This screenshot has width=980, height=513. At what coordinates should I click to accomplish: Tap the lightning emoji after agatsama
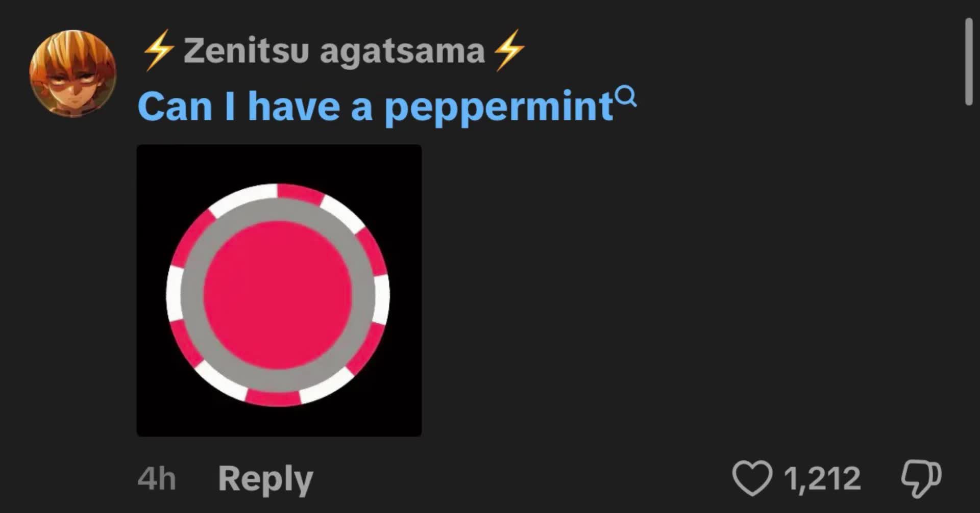(509, 50)
